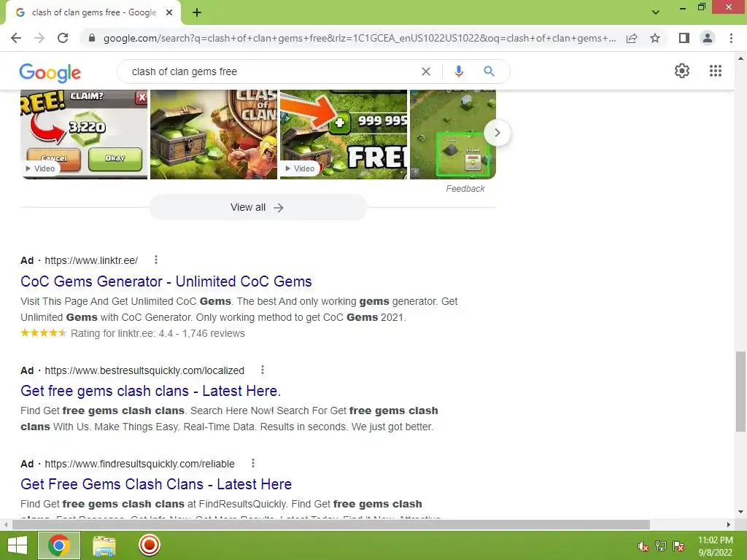
Task: View site info via the lock icon
Action: [92, 38]
